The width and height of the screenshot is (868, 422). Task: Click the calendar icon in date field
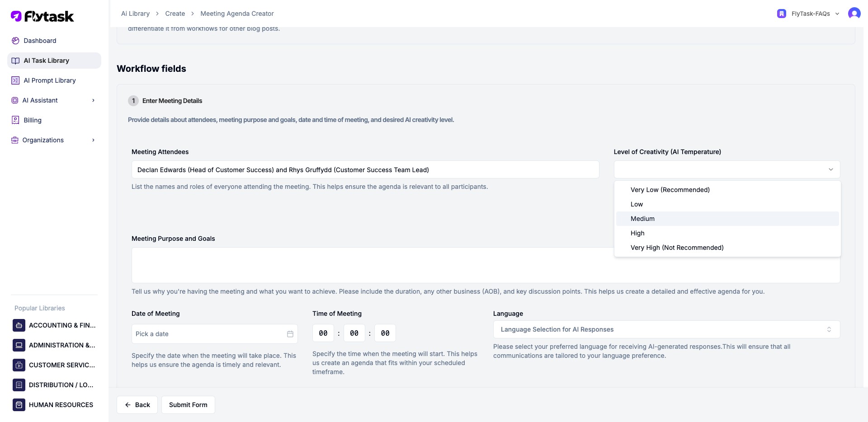click(x=290, y=334)
